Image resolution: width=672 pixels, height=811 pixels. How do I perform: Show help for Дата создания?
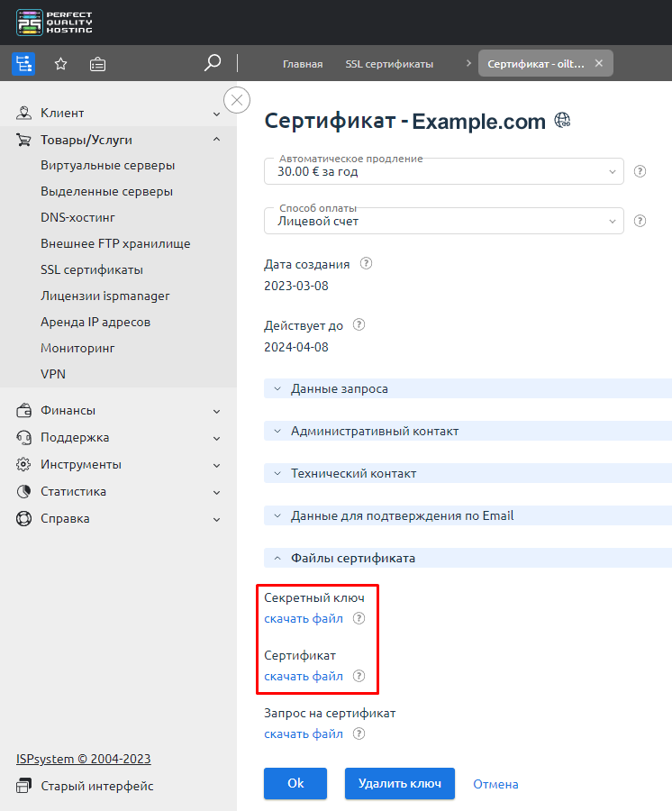[x=366, y=263]
